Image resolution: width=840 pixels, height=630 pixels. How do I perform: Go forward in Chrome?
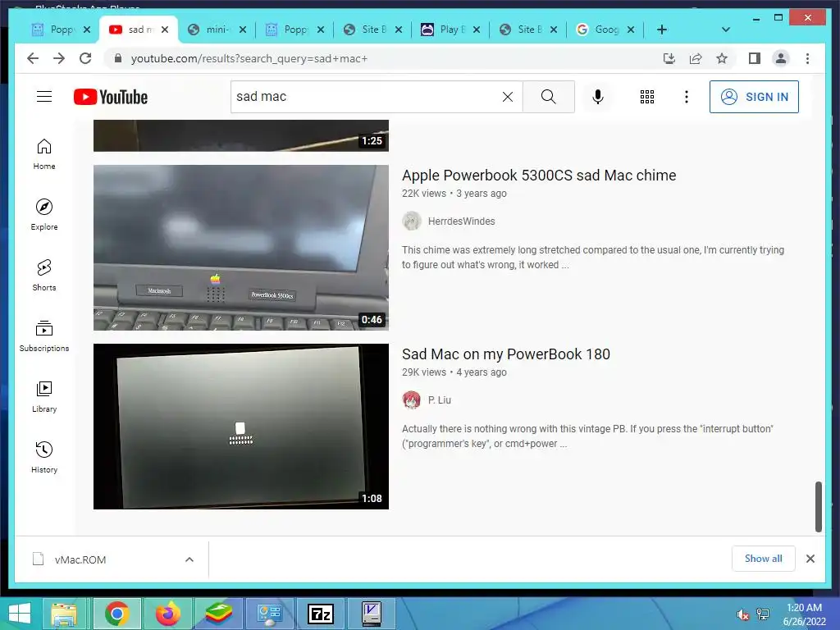pyautogui.click(x=59, y=58)
